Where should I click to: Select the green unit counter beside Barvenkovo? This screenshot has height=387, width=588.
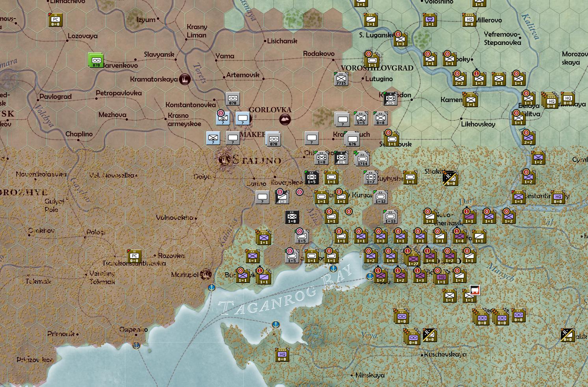tap(95, 60)
